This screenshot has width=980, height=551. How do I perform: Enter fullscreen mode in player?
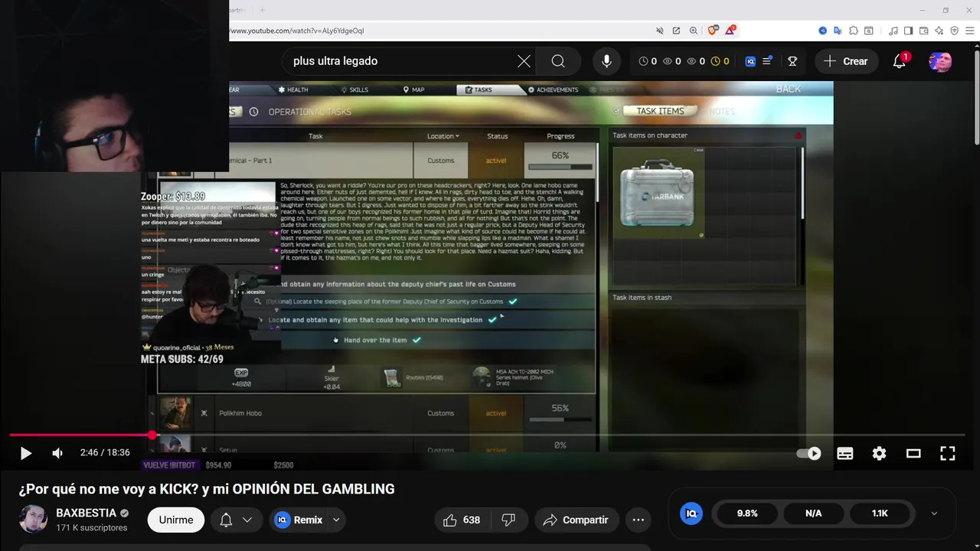click(948, 453)
